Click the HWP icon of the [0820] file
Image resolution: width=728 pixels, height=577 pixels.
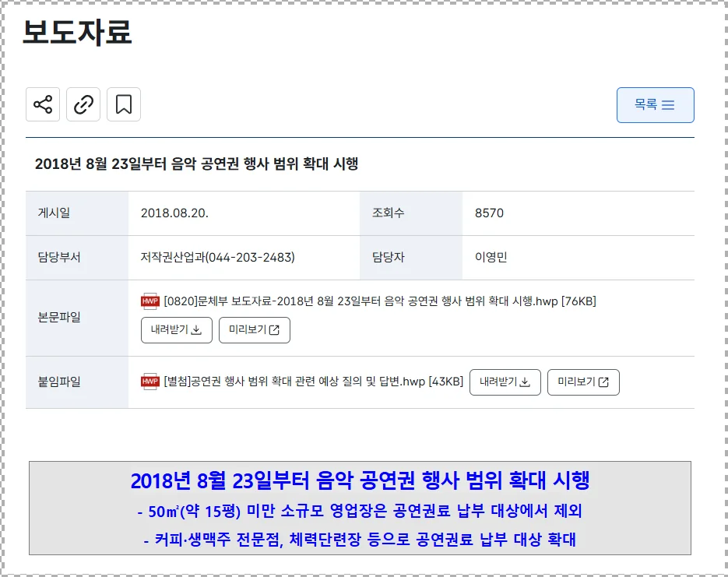150,301
